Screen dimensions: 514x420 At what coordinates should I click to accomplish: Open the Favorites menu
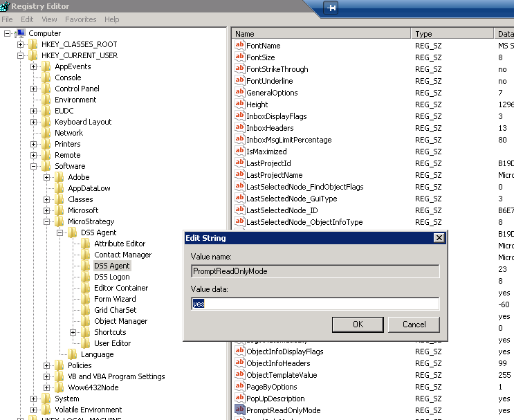81,19
